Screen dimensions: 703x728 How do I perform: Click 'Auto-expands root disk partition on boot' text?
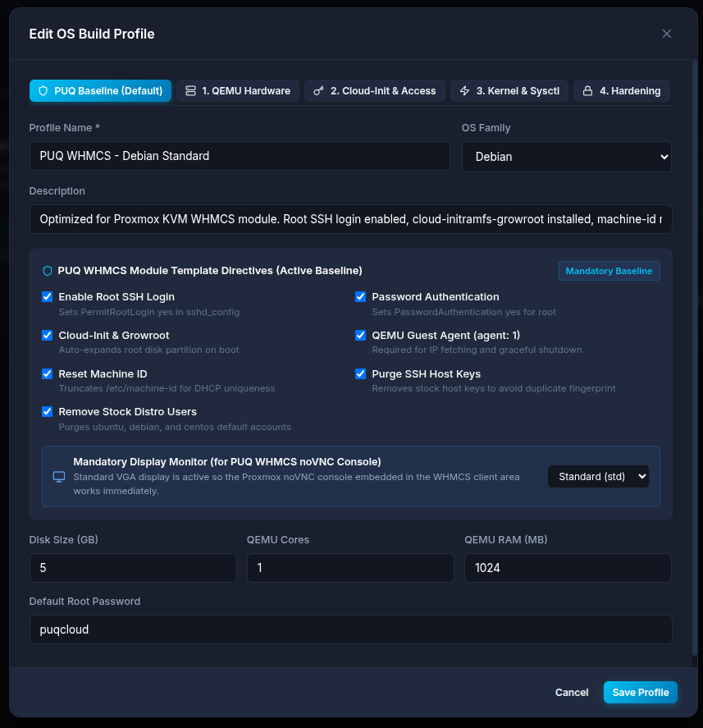coord(149,350)
